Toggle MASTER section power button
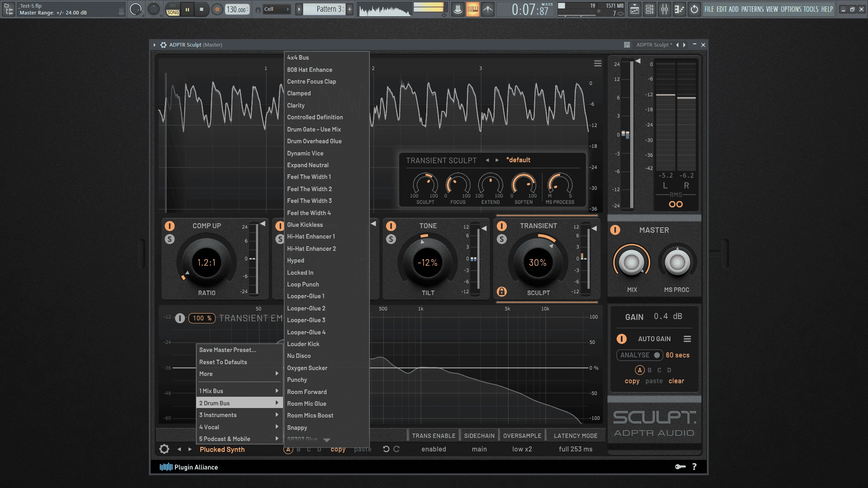The image size is (868, 488). point(615,230)
